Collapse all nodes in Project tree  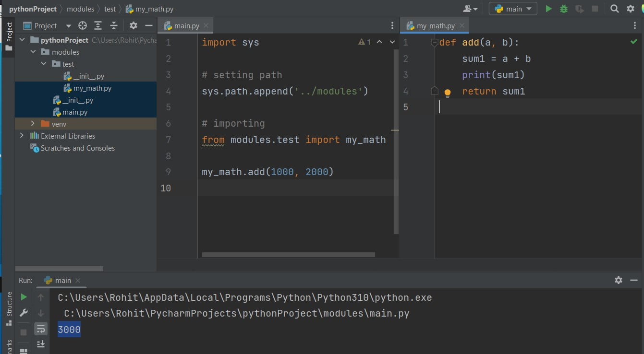113,25
